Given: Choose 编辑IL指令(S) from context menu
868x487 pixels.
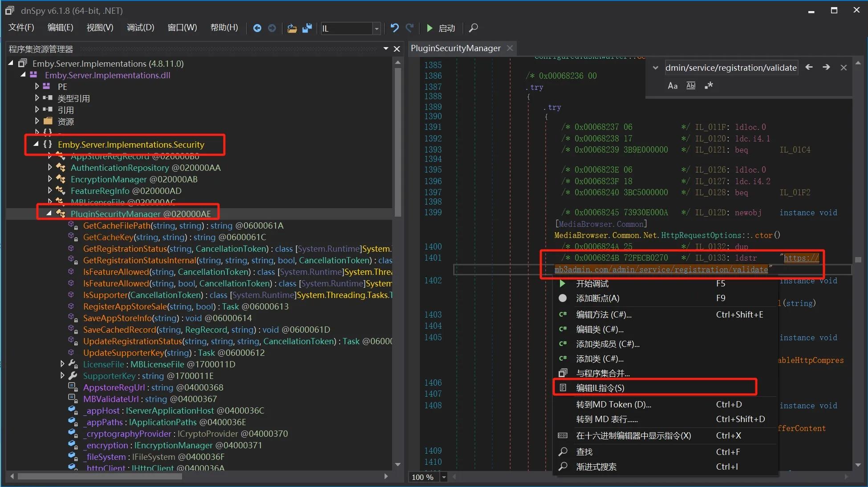Looking at the screenshot, I should (600, 388).
